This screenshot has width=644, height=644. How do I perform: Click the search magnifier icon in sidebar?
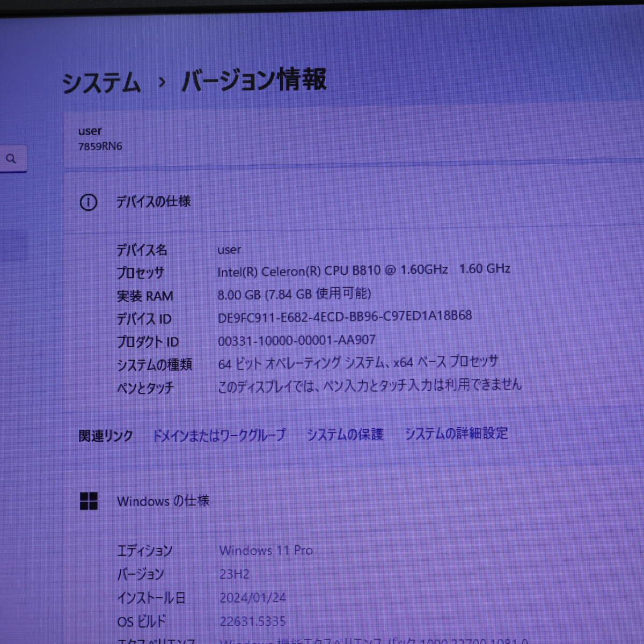11,159
